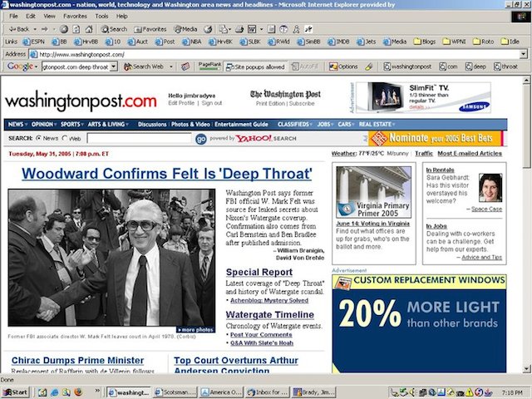This screenshot has width=532, height=399.
Task: Click the Back navigation button
Action: pos(19,29)
